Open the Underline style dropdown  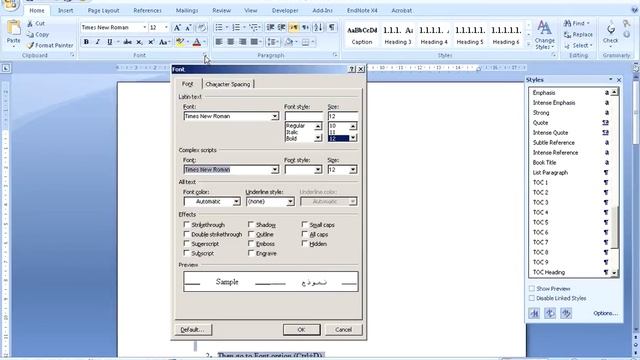290,202
